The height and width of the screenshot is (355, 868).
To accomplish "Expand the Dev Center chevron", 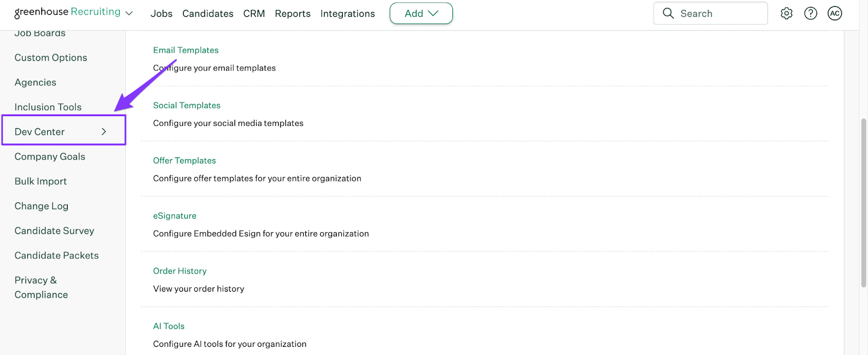I will point(104,132).
